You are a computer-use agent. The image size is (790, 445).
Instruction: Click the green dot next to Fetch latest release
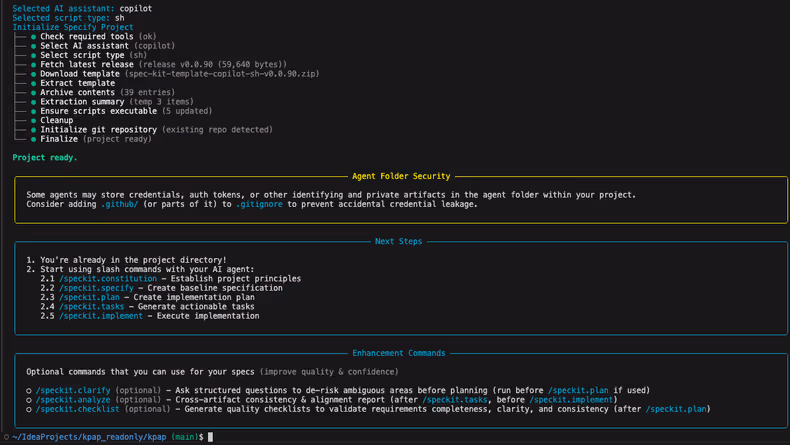pos(33,65)
